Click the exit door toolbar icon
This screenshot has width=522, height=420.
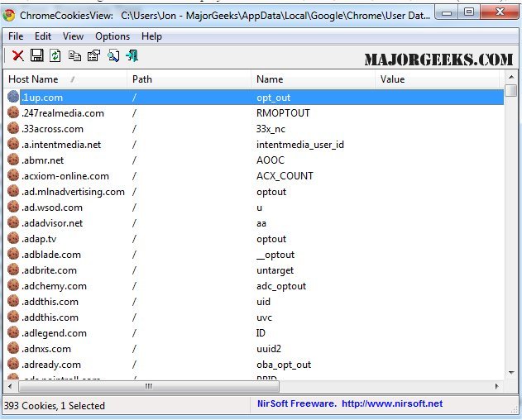(x=132, y=55)
